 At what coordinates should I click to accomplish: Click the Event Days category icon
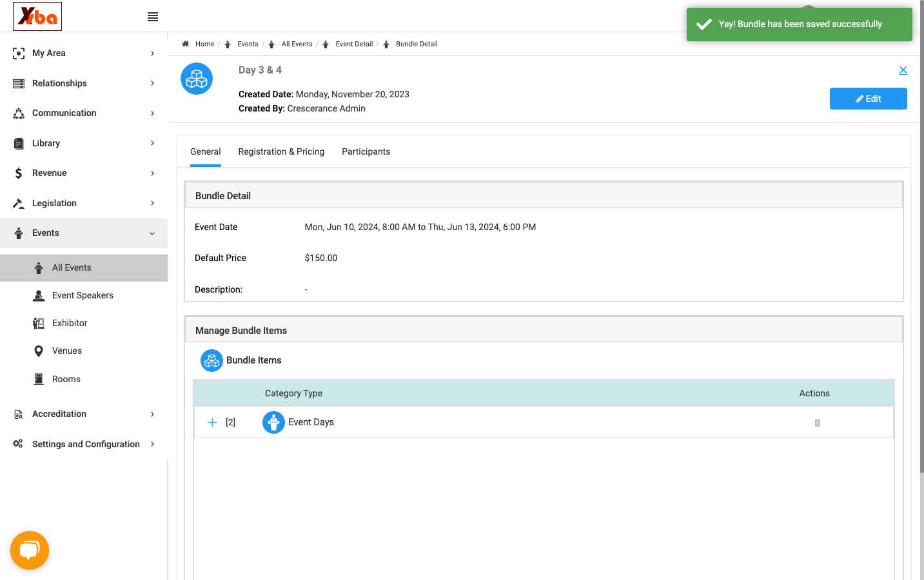pos(273,422)
